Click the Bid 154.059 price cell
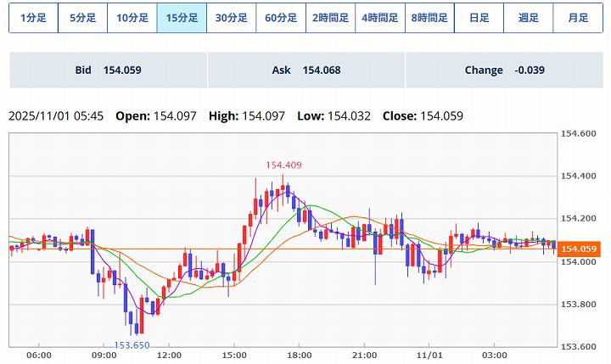This screenshot has height=364, width=611. (108, 70)
